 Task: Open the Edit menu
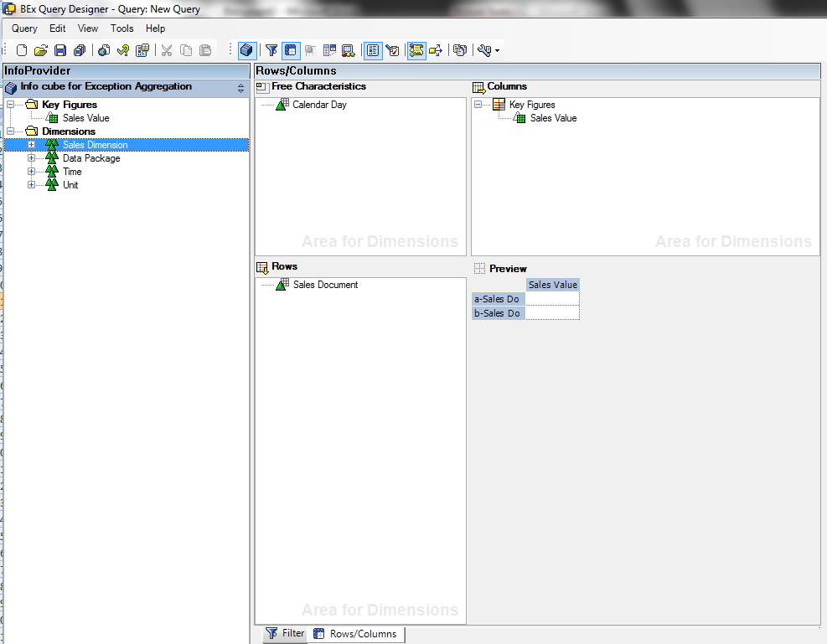coord(58,28)
